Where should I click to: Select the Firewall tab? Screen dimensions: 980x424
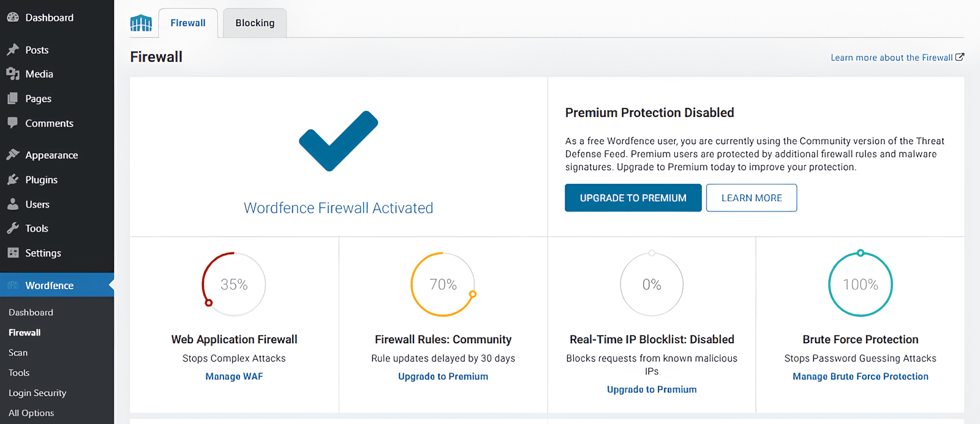(188, 23)
